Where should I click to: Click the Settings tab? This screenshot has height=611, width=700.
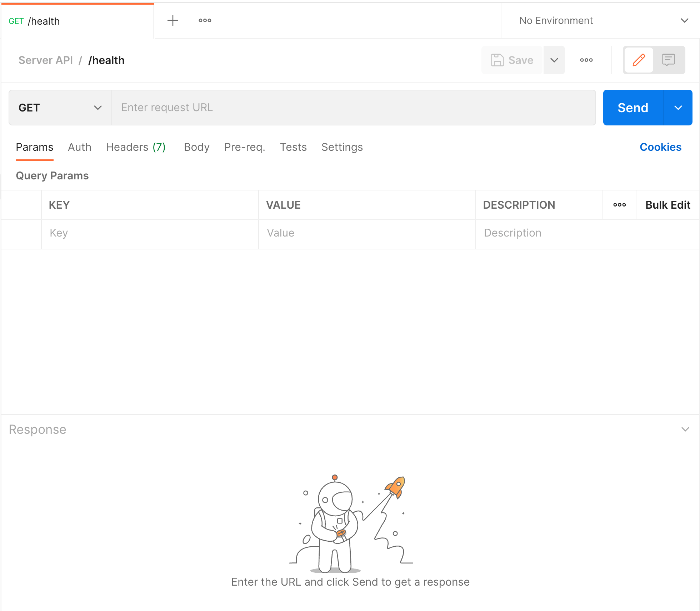[342, 147]
